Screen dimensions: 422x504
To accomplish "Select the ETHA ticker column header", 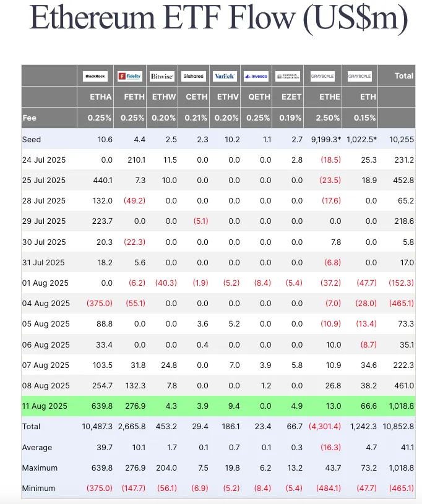I will point(101,97).
